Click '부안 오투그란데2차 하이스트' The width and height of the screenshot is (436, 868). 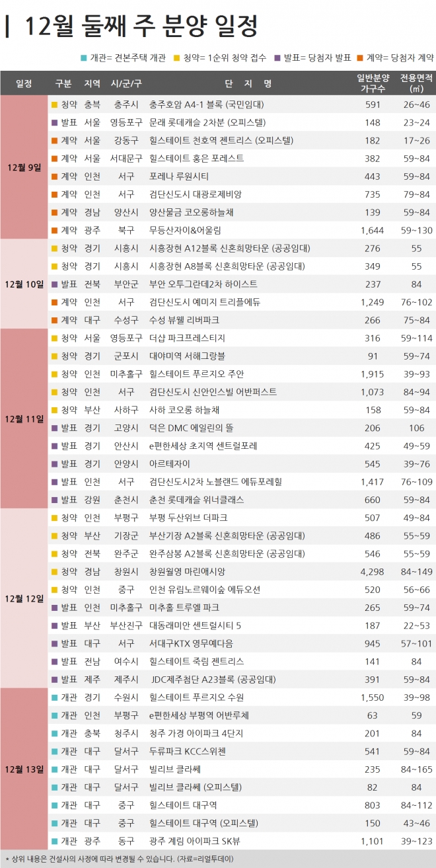coord(203,284)
